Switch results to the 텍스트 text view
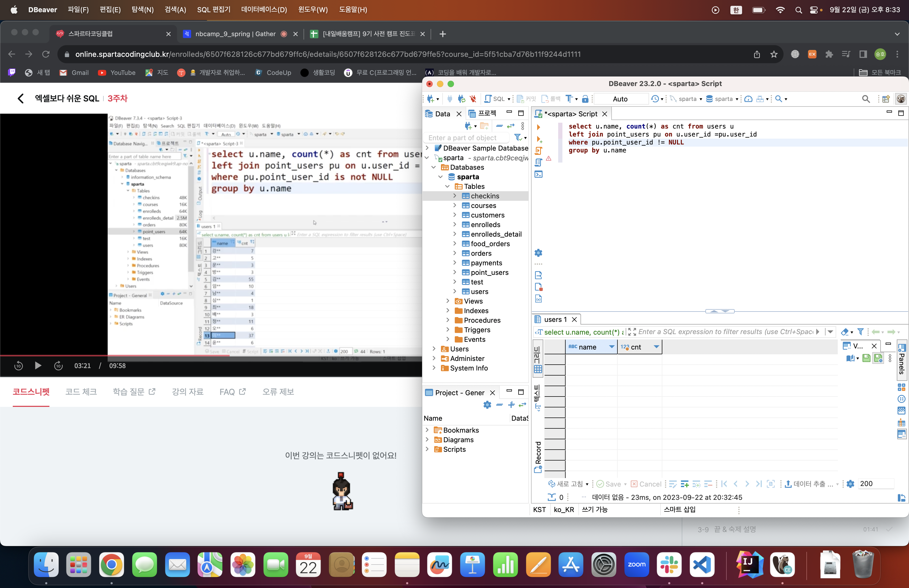909x588 pixels. [538, 398]
